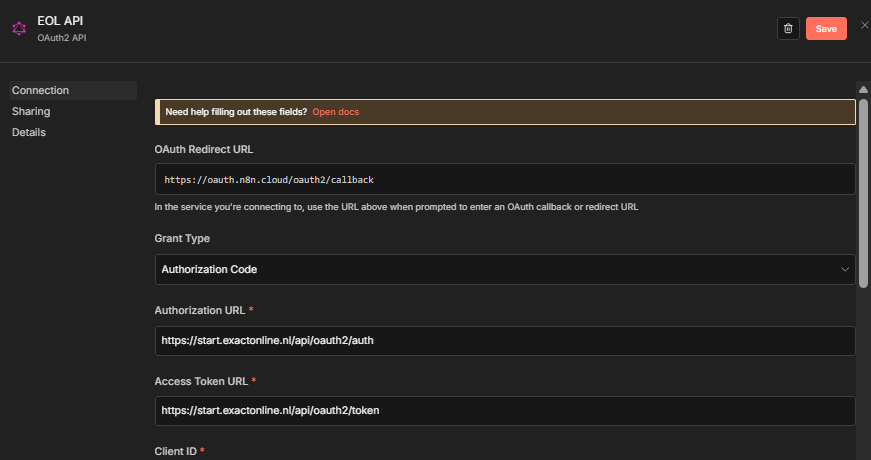Switch to the Sharing tab
Viewport: 871px width, 460px height.
[31, 112]
